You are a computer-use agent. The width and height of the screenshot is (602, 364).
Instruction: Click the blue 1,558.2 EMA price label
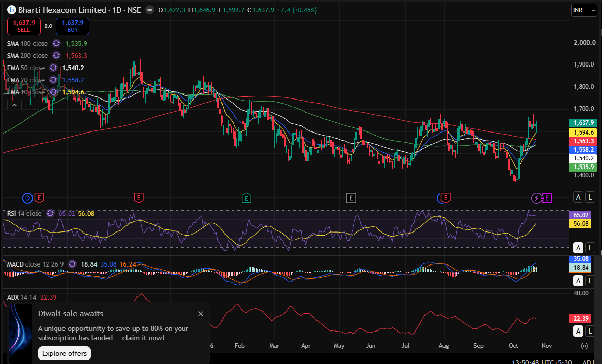[x=583, y=150]
